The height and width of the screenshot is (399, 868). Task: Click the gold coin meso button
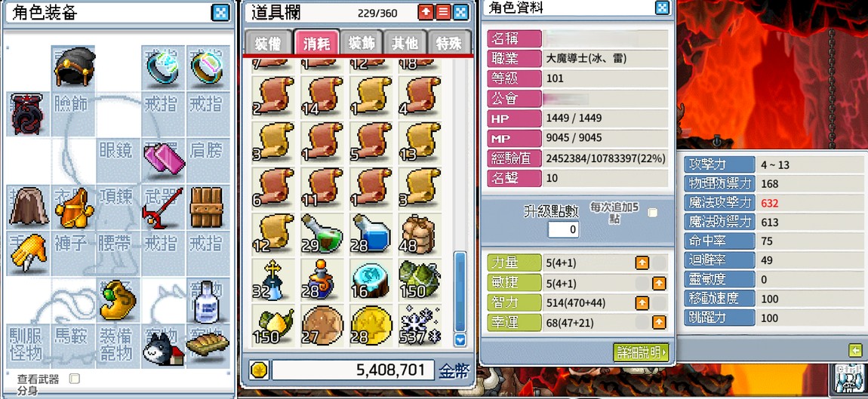click(x=259, y=370)
